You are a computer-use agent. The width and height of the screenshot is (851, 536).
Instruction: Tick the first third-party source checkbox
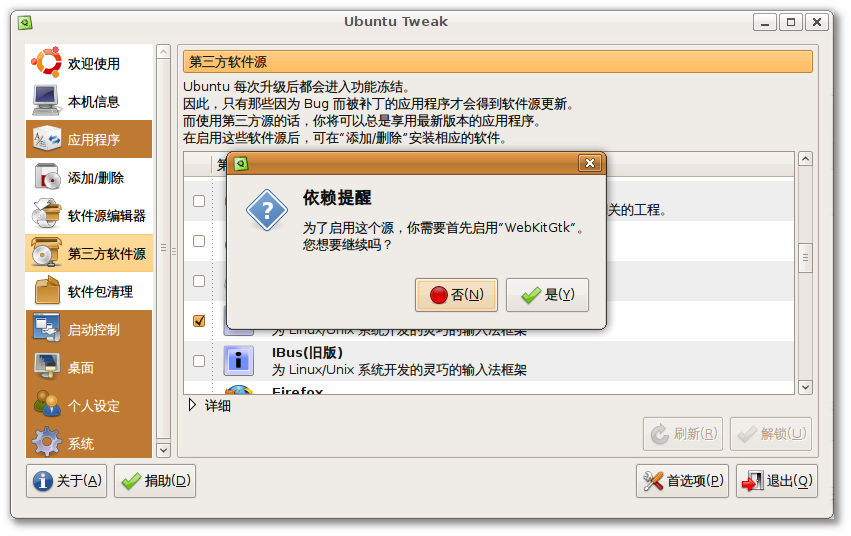[x=199, y=201]
